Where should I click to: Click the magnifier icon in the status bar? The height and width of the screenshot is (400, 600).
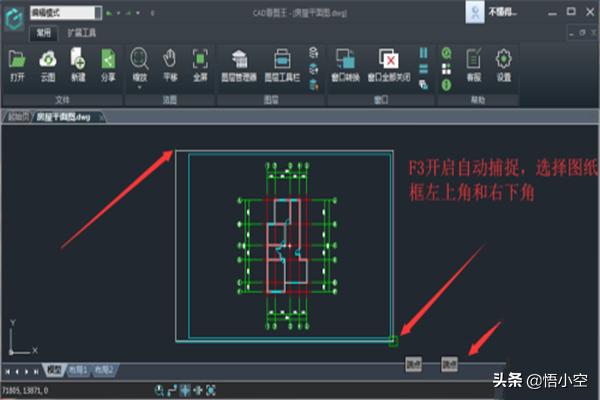pos(159,390)
